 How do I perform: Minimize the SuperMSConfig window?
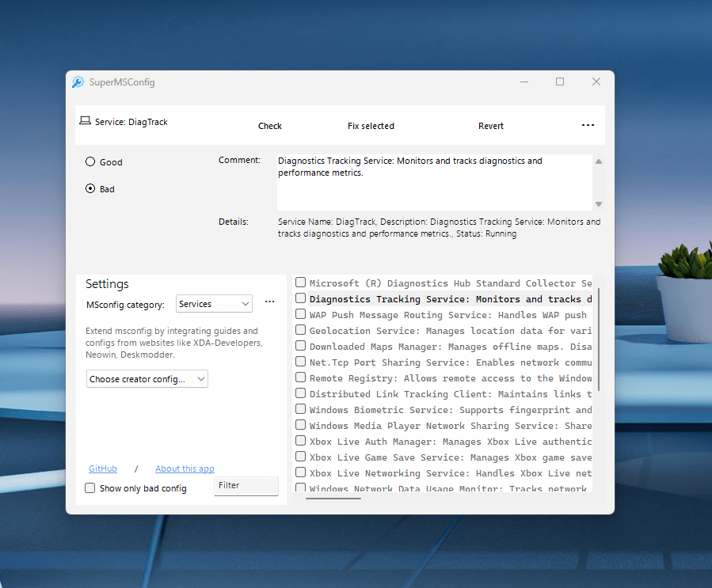524,82
